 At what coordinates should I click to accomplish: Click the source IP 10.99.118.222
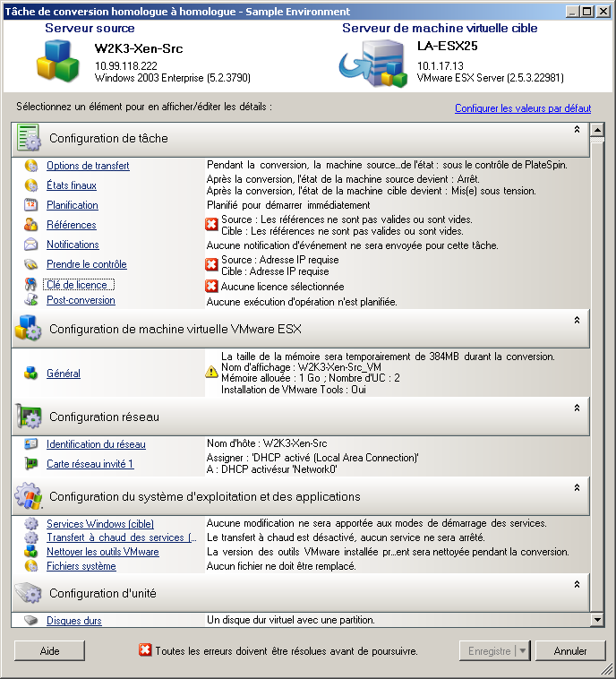coord(126,65)
